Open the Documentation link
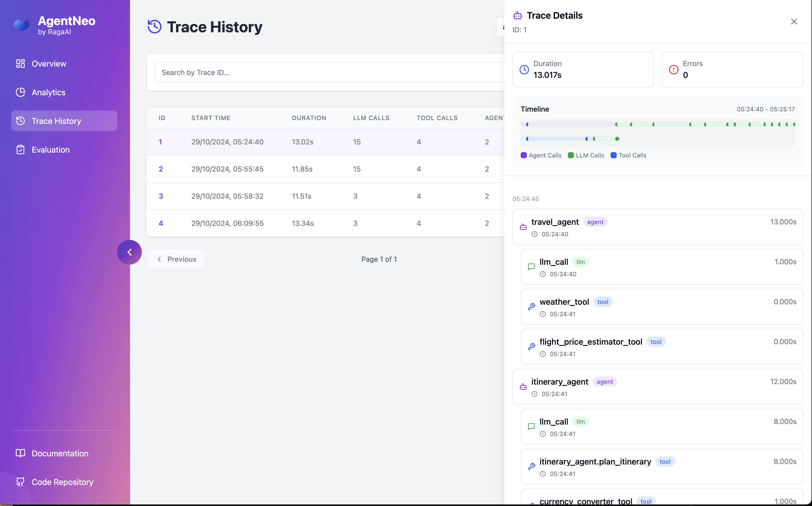812x506 pixels. pos(64,453)
